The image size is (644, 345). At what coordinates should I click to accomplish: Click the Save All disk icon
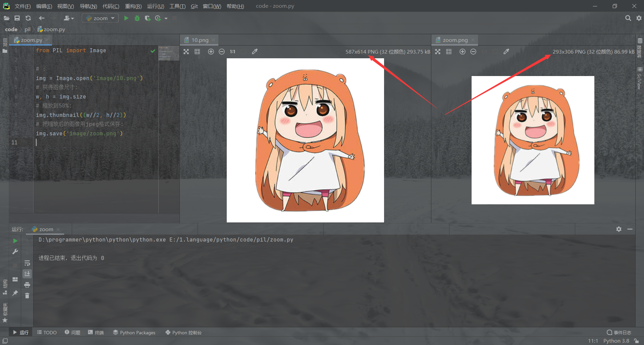pyautogui.click(x=17, y=18)
